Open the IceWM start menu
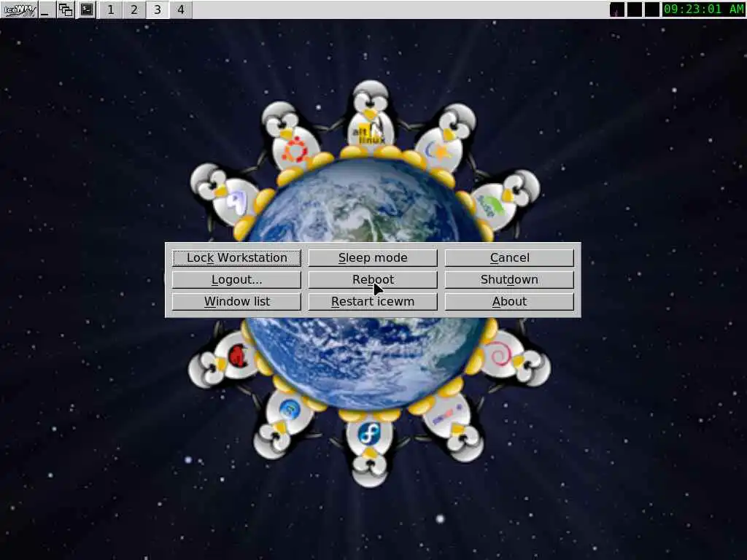The image size is (747, 560). point(19,9)
